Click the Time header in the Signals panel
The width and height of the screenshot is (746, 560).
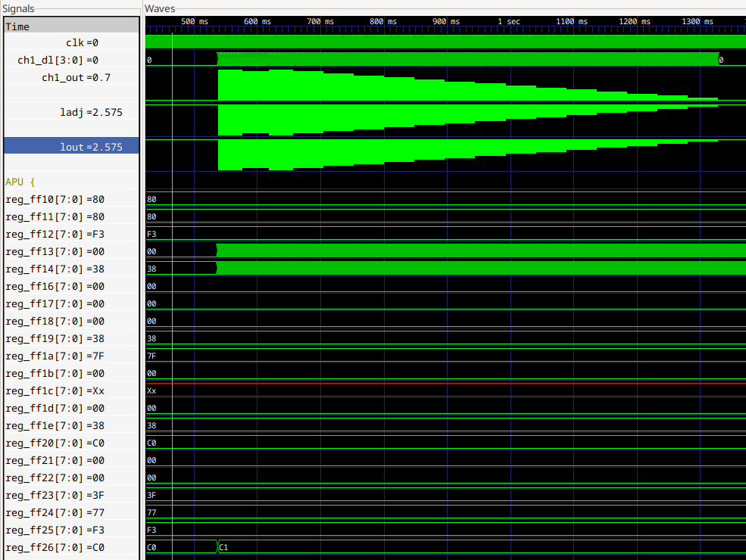tap(18, 26)
